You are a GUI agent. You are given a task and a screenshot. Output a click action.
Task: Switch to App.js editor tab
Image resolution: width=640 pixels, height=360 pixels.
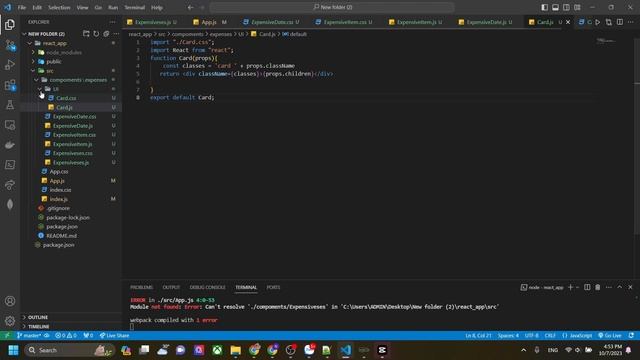(x=209, y=22)
